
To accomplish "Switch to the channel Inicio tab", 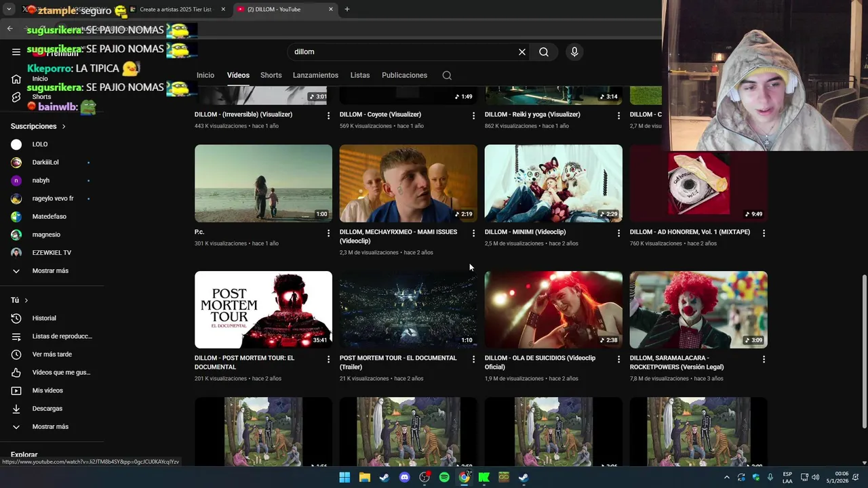I will tap(205, 75).
